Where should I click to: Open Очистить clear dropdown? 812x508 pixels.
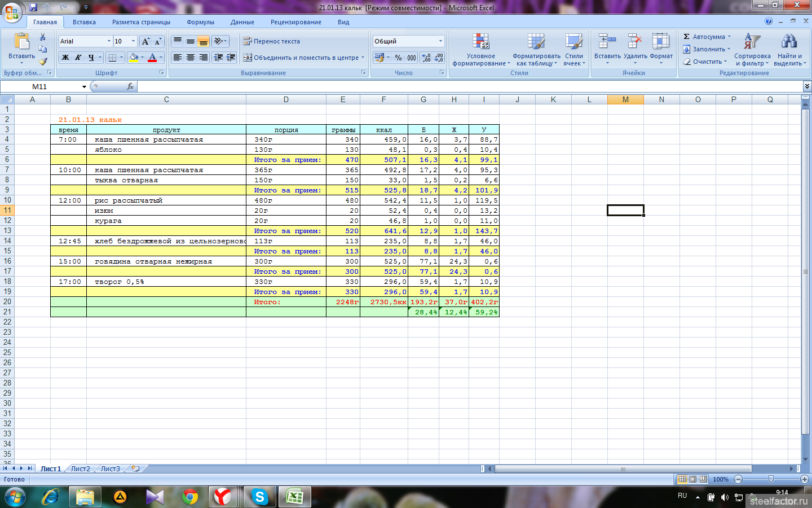[x=705, y=62]
